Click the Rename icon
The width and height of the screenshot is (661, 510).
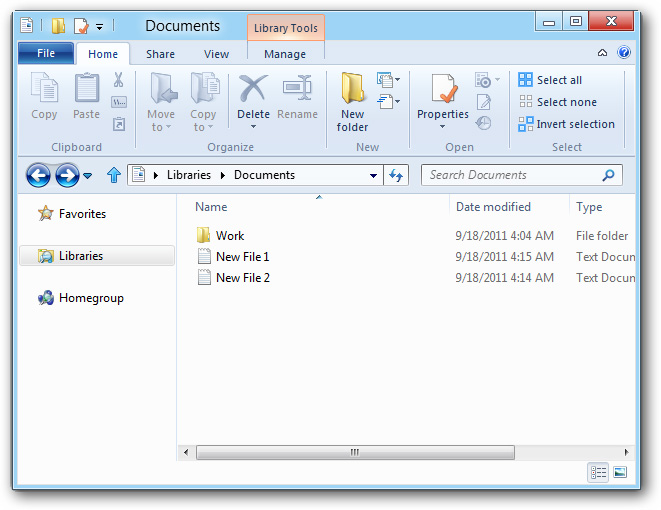pos(297,88)
